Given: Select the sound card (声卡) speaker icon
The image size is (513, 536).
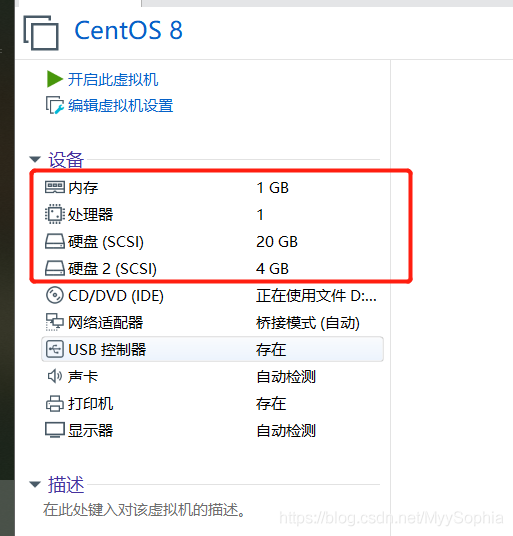Looking at the screenshot, I should 55,376.
